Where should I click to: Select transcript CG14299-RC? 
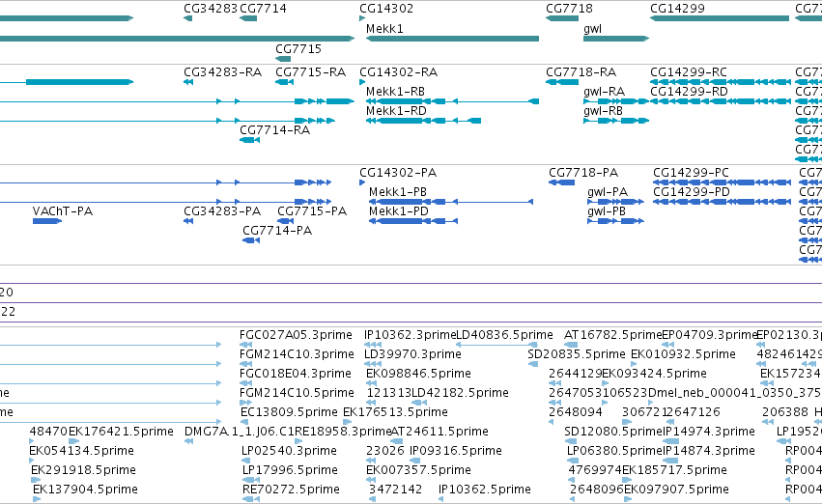coord(689,72)
